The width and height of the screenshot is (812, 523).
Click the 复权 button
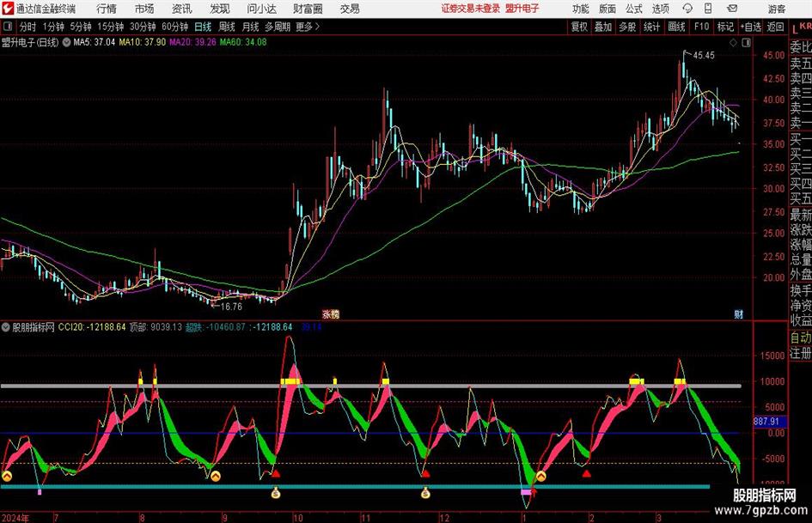[579, 27]
